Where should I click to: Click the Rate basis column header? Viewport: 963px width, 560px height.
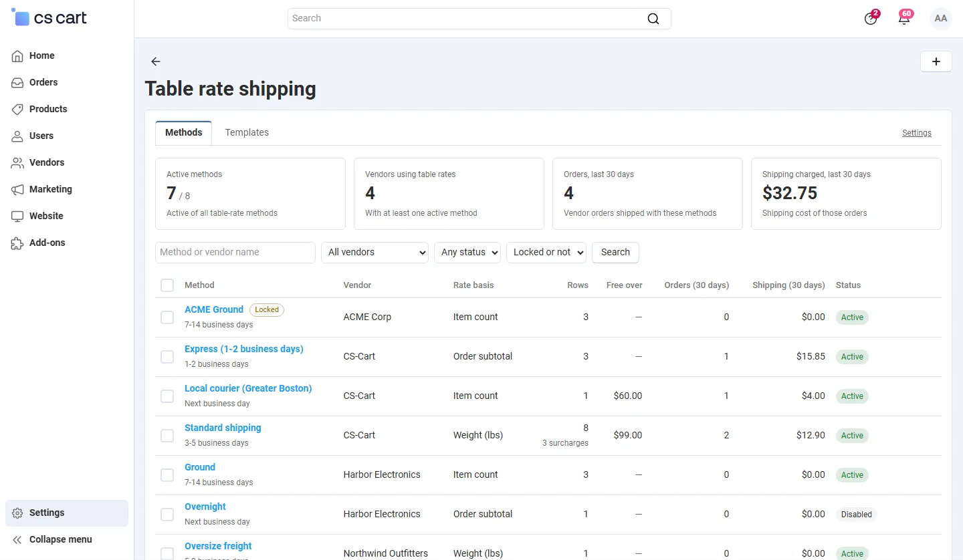pos(473,285)
